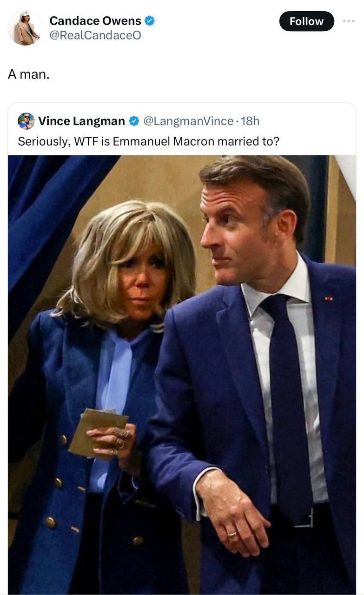
Task: Follow this account with the Follow button
Action: [306, 21]
